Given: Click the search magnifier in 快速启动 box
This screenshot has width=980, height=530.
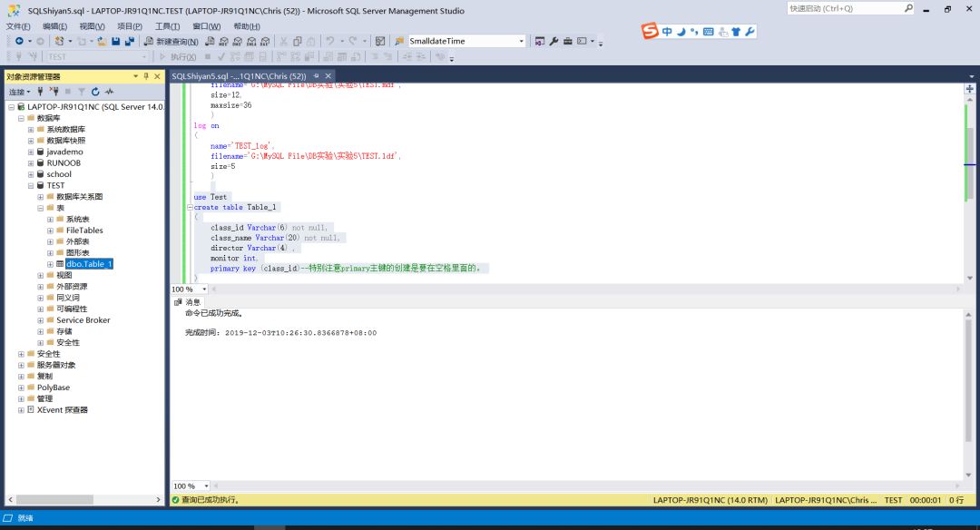Looking at the screenshot, I should pos(908,8).
